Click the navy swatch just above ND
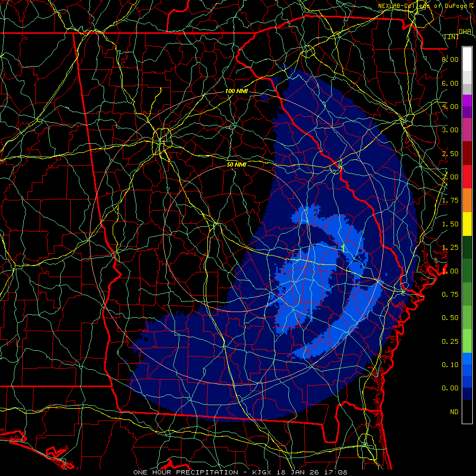The image size is (476, 476). 467,393
